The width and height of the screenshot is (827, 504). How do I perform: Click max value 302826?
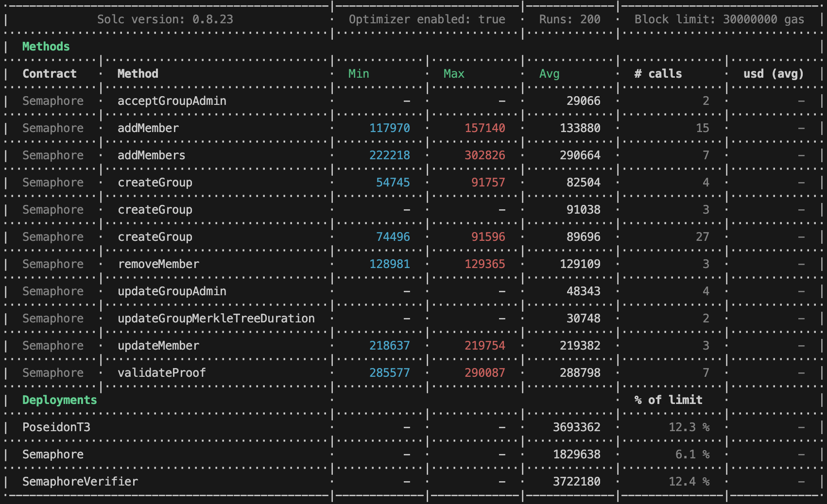(485, 155)
